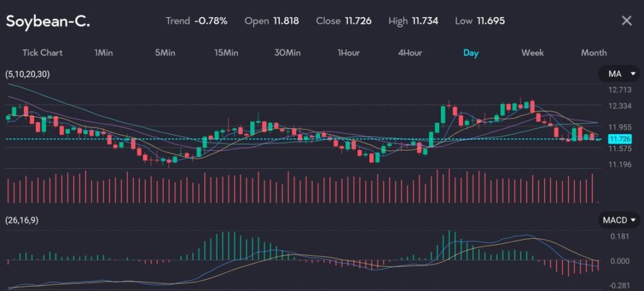
Task: Click the MACD 0.181 axis label
Action: [x=619, y=237]
